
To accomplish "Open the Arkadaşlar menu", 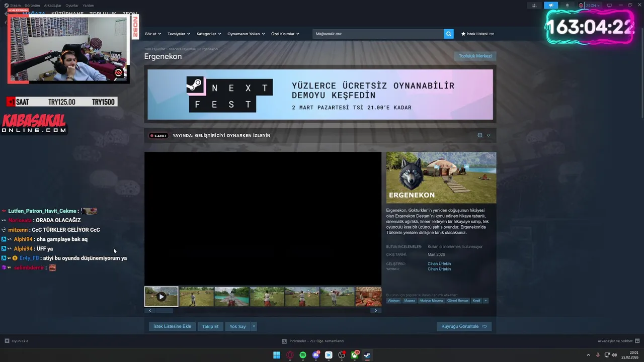I will pos(53,6).
